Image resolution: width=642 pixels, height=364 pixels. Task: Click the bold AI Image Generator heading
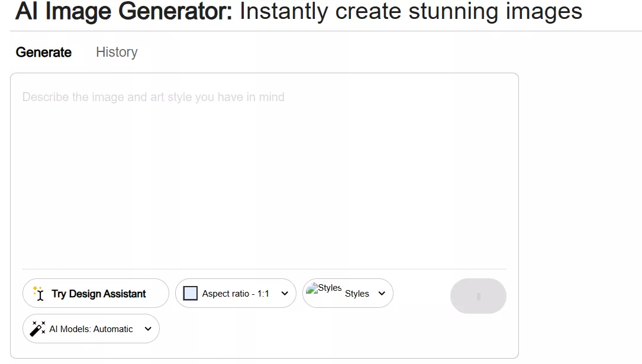(x=124, y=11)
